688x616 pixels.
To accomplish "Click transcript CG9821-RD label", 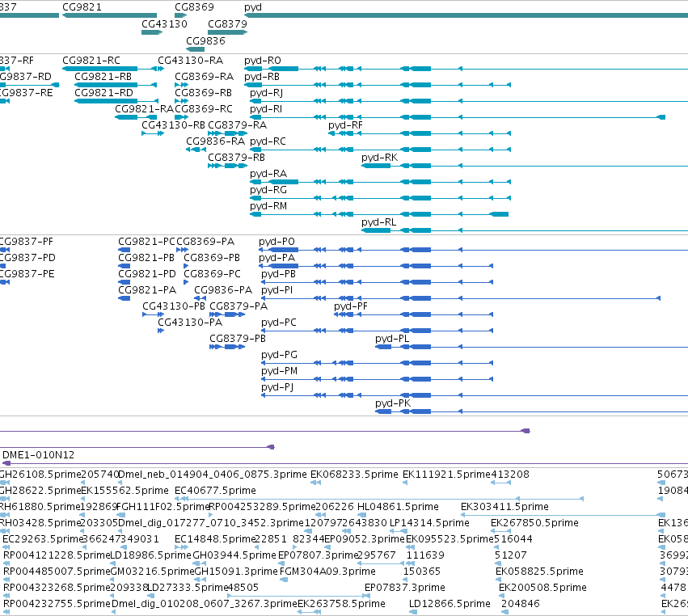I will 103,93.
